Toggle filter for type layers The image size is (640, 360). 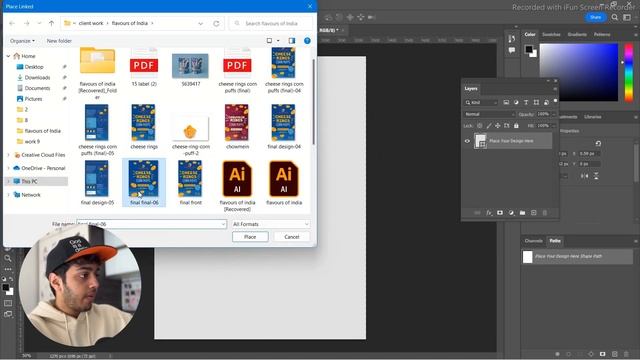(526, 102)
